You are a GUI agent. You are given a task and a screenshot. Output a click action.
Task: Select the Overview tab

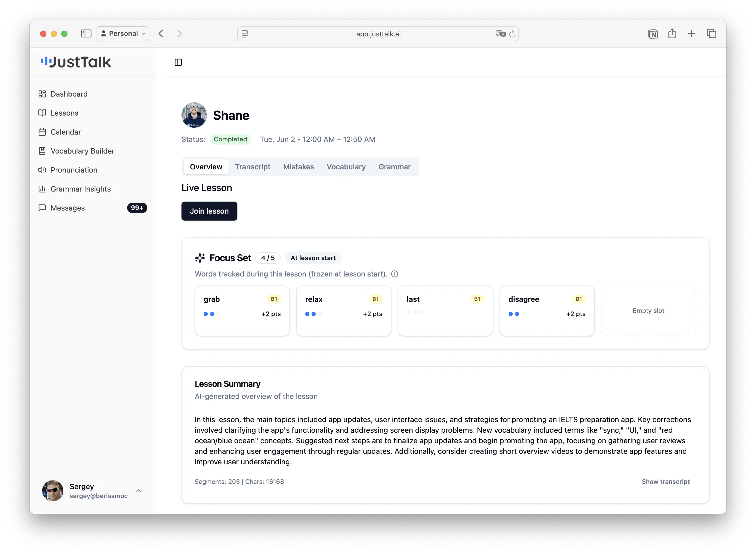[x=206, y=167]
